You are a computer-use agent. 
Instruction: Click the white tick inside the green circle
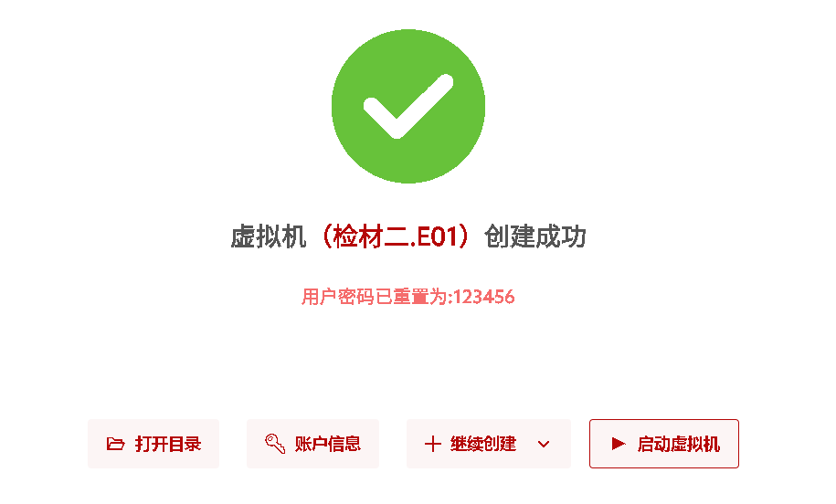click(x=408, y=106)
